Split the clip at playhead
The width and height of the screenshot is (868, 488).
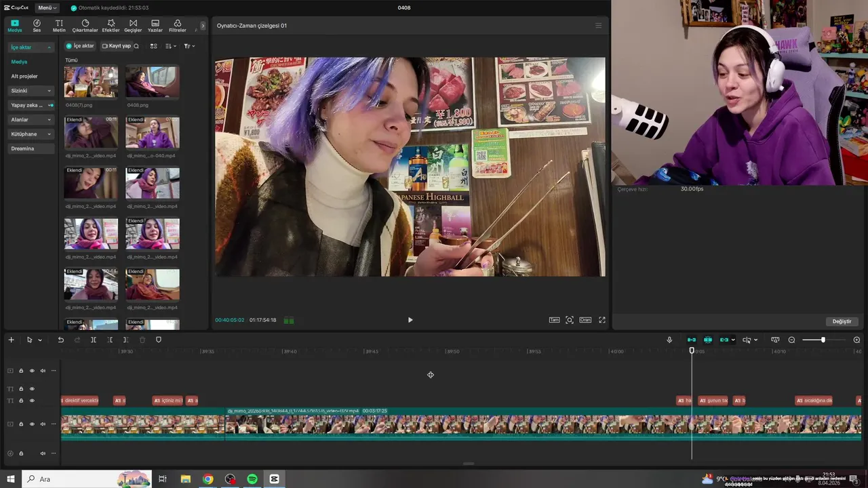point(94,340)
